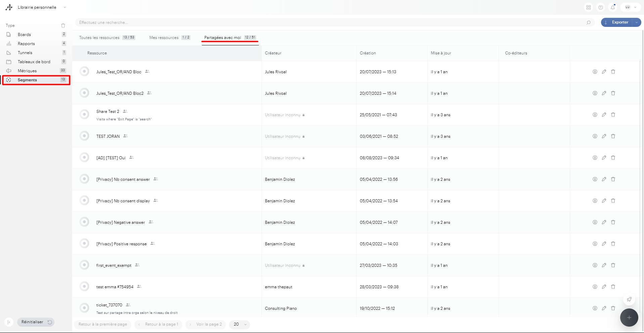Collapse the sidebar with bottom-left arrow icon

click(x=9, y=322)
